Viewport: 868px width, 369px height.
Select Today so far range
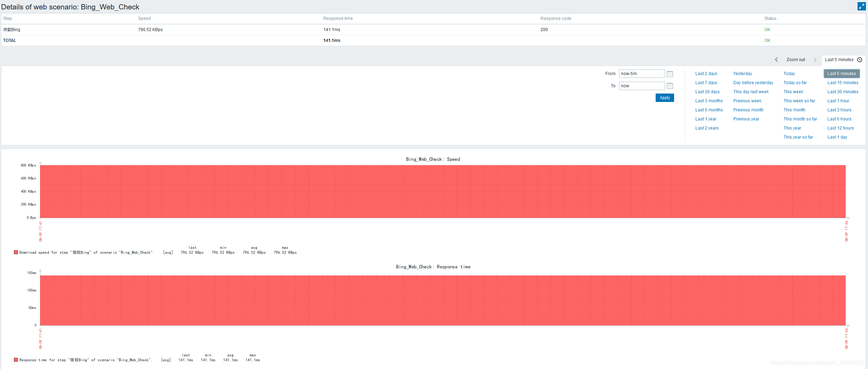[795, 83]
